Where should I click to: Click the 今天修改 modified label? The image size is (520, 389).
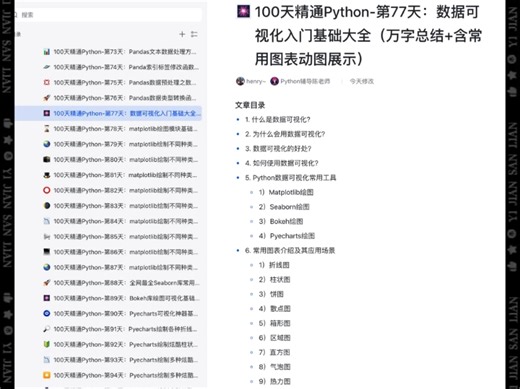click(x=362, y=81)
